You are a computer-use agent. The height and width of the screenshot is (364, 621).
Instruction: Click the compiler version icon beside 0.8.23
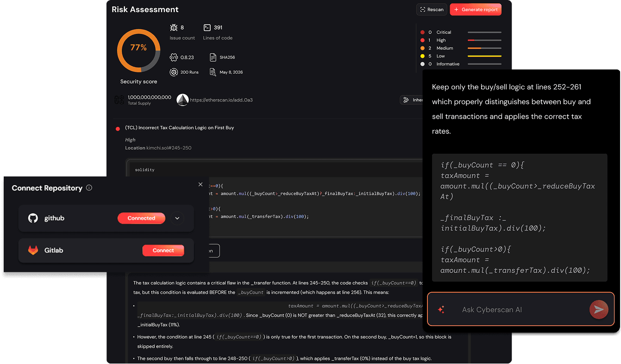pyautogui.click(x=174, y=57)
